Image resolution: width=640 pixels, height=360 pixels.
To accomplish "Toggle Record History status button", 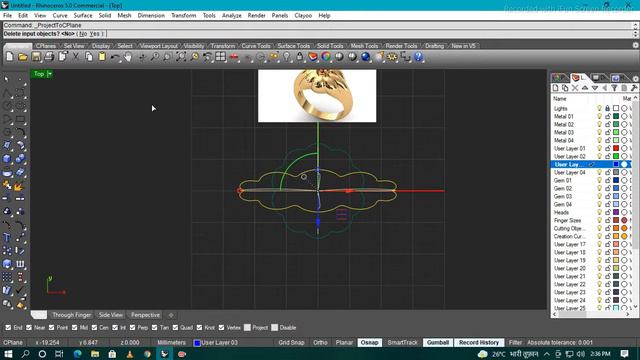I will point(479,342).
